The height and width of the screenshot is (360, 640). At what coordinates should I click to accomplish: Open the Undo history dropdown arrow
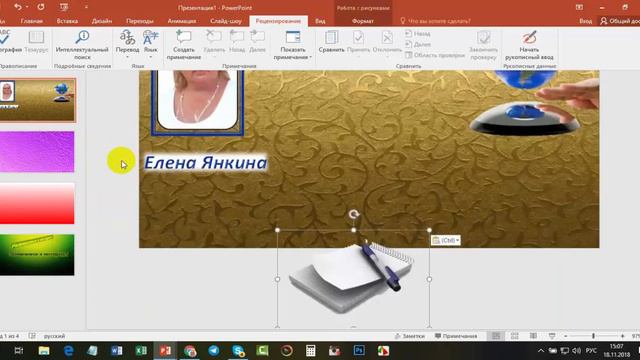(27, 7)
